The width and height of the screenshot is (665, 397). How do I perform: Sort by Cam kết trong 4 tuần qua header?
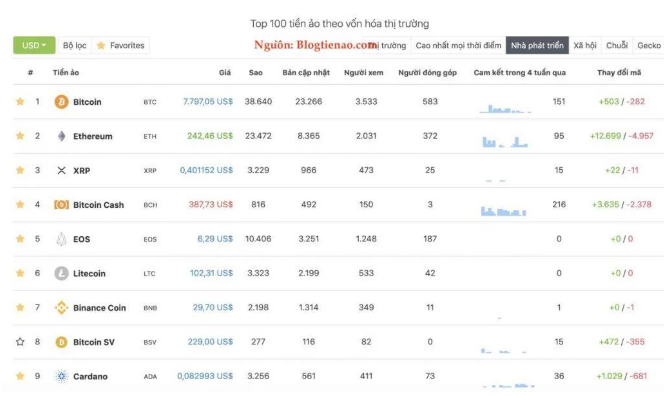pos(520,73)
